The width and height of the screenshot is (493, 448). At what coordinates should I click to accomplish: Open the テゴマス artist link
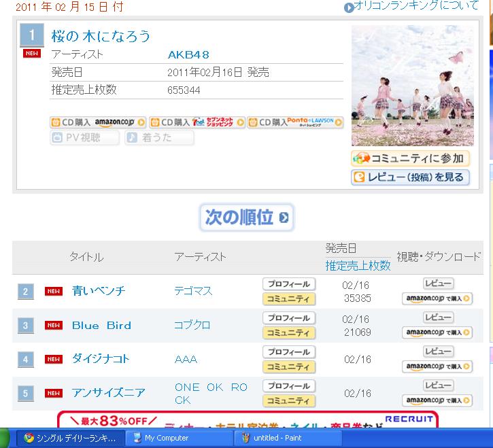click(x=193, y=291)
